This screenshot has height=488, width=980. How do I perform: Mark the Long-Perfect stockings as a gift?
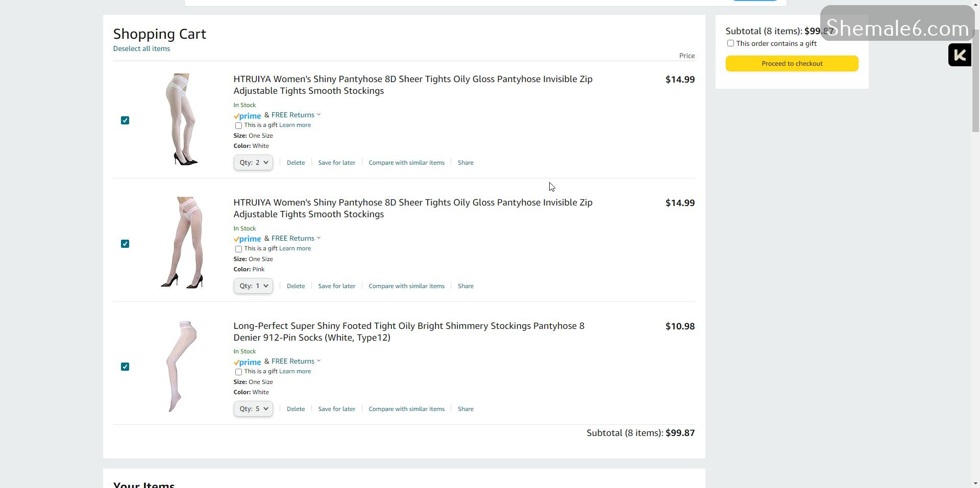(238, 372)
